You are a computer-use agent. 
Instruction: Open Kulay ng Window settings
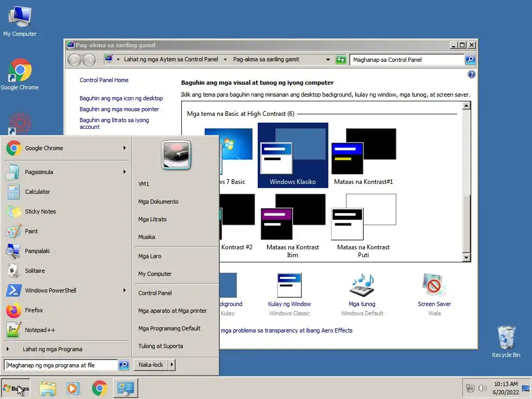(x=289, y=295)
